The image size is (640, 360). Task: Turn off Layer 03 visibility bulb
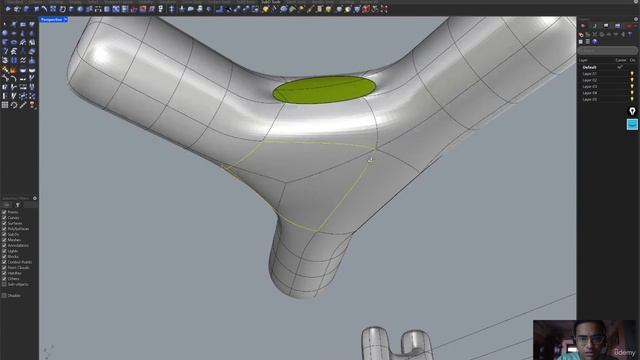pos(632,87)
